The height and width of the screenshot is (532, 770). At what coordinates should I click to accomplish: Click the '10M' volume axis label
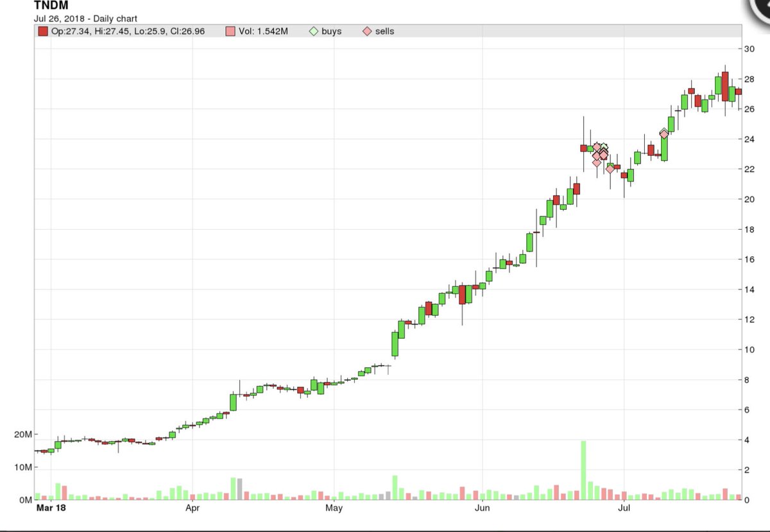[22, 467]
